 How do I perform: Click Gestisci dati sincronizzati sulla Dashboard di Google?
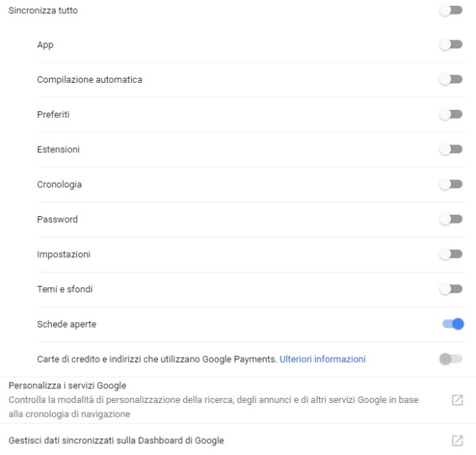tap(116, 440)
